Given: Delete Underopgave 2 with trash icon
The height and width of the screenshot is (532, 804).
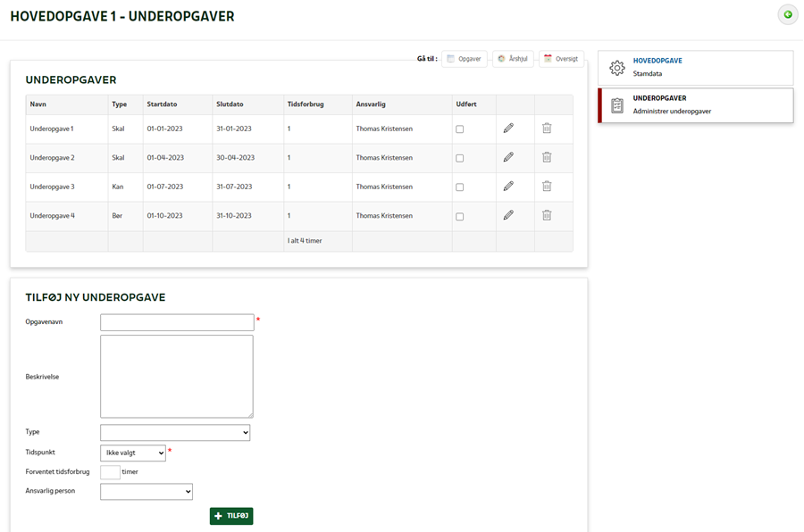Looking at the screenshot, I should pyautogui.click(x=547, y=157).
